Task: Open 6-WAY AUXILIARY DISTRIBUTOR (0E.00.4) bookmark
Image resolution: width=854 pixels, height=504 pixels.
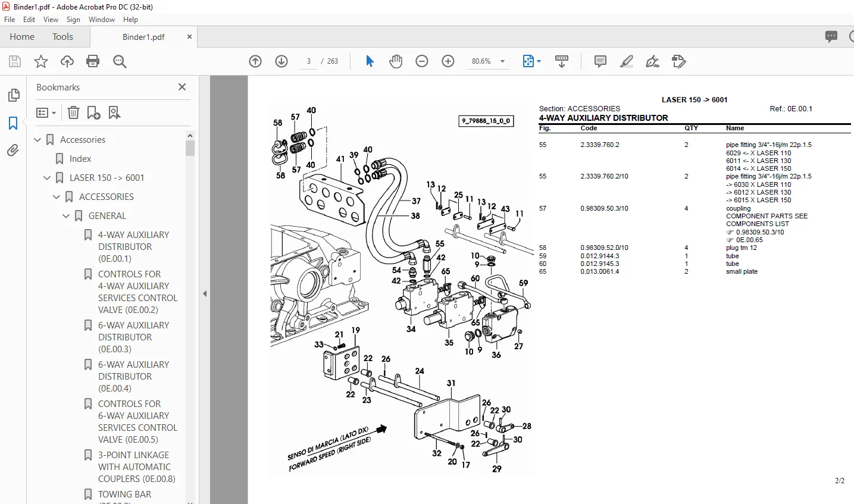Action: pos(134,377)
